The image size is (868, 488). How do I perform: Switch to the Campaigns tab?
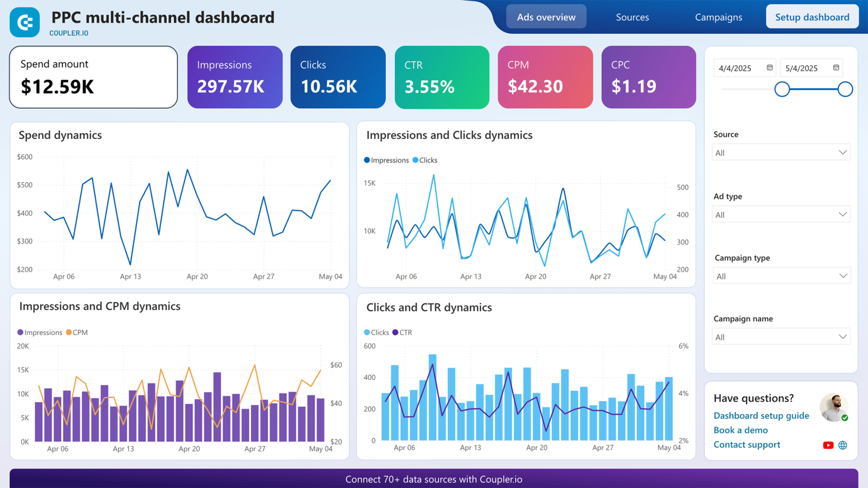coord(718,17)
